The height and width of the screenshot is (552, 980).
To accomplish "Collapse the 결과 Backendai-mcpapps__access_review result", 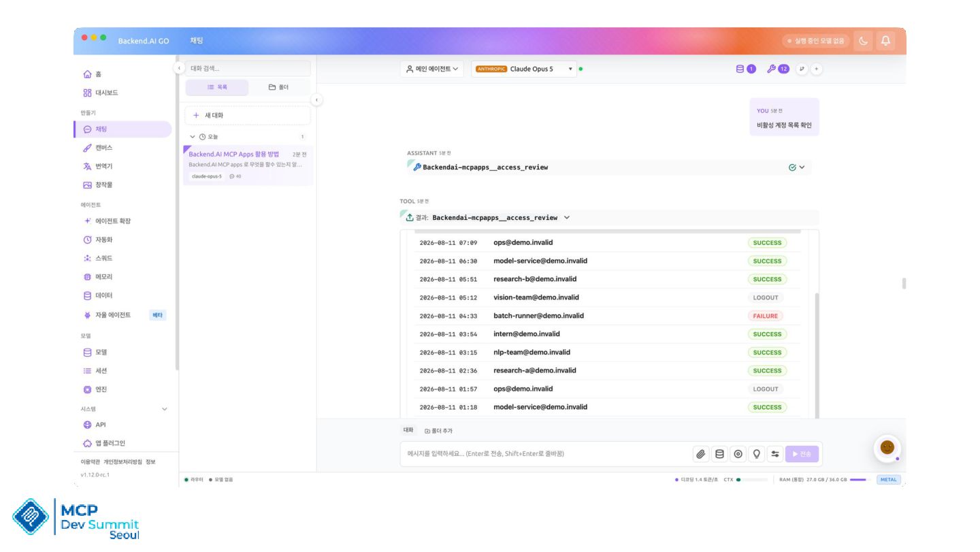I will click(x=567, y=218).
